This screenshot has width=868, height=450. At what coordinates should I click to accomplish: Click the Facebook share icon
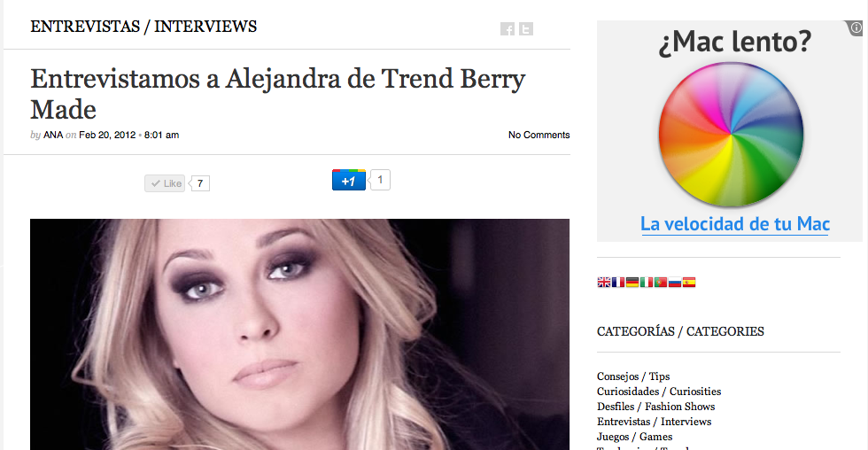point(507,28)
